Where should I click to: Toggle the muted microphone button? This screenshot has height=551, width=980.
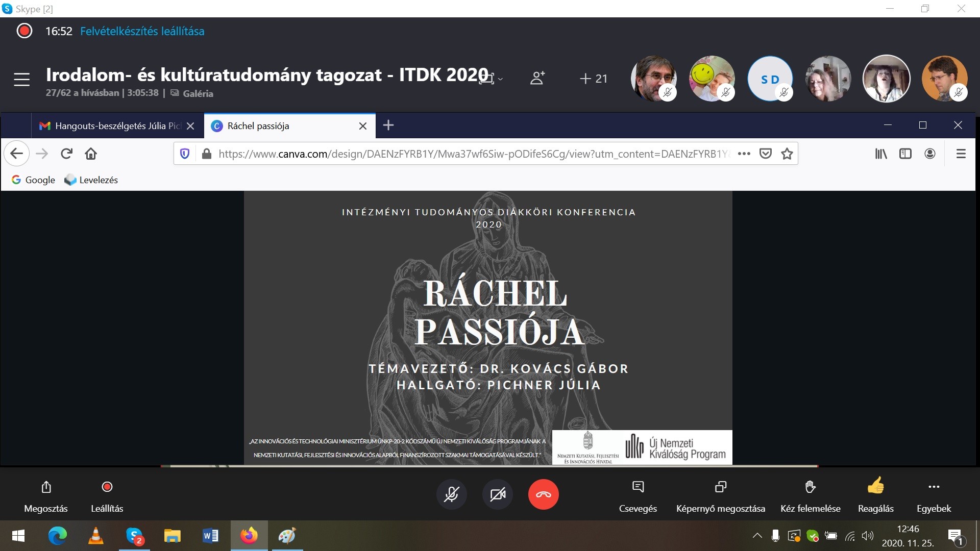[451, 494]
